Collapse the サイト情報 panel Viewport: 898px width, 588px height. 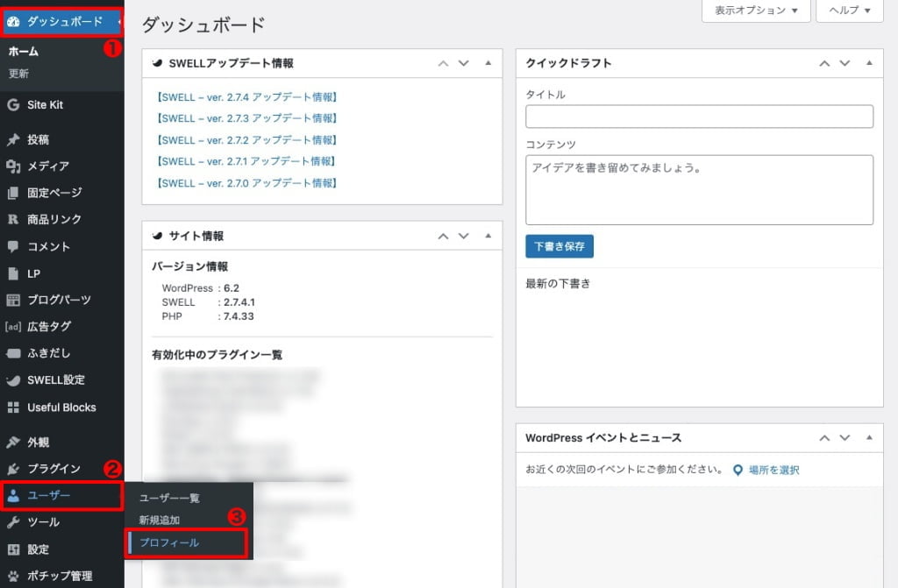point(488,236)
